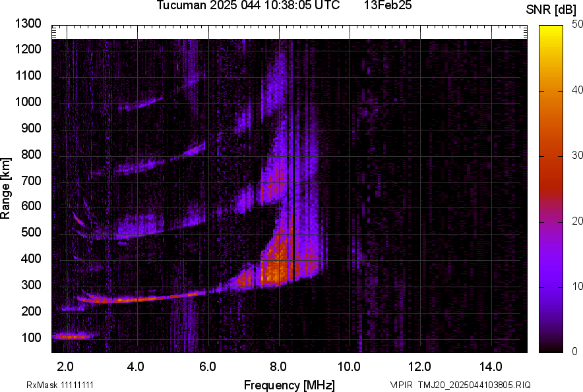Image resolution: width=583 pixels, height=392 pixels.
Task: Click the 'VIPIR TMJ20_2025044103805.RIQ' file label
Action: coord(460,385)
